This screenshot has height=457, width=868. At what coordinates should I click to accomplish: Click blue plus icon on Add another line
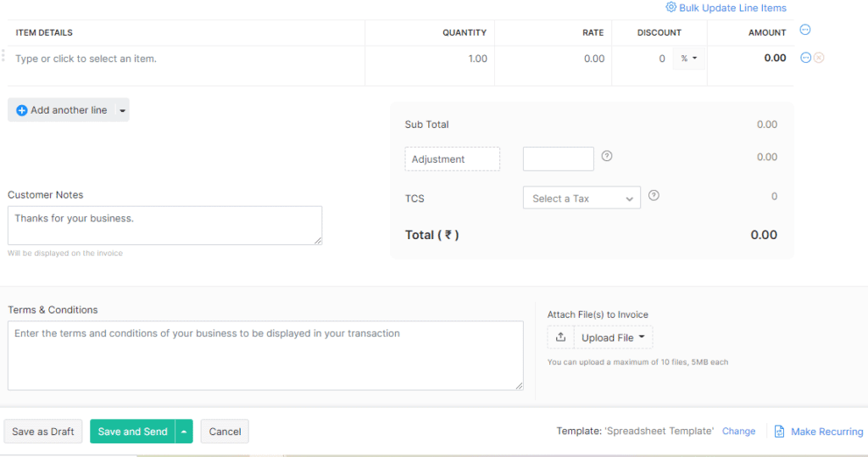[21, 110]
